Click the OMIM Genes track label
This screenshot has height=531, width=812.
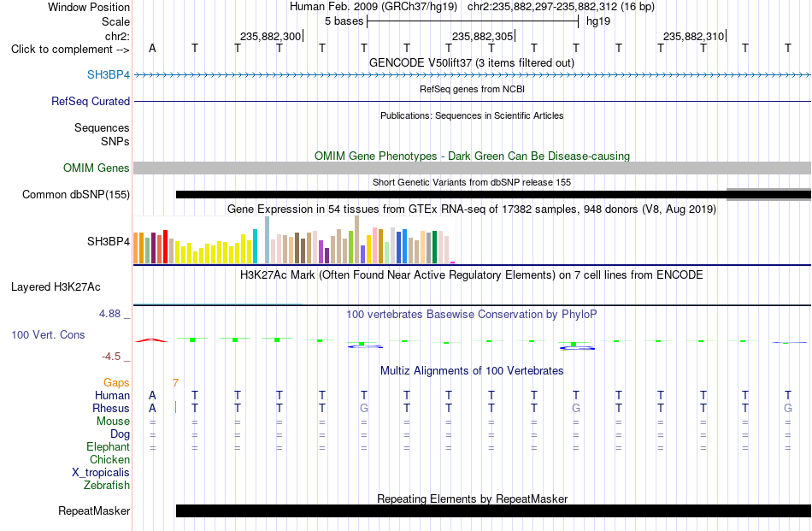pos(97,168)
